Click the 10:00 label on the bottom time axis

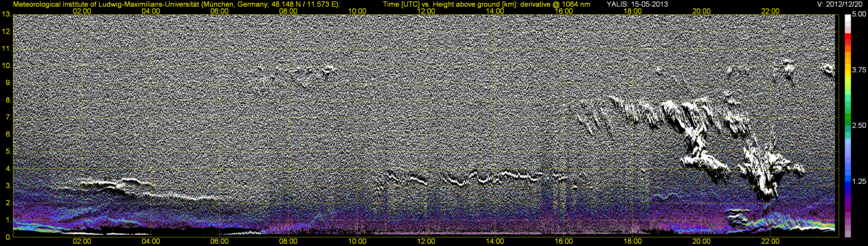click(x=357, y=242)
